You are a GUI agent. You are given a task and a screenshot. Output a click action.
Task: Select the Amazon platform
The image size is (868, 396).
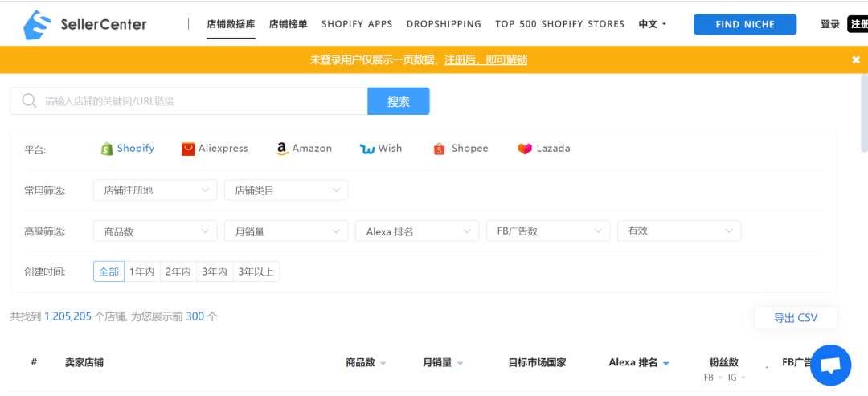point(304,149)
